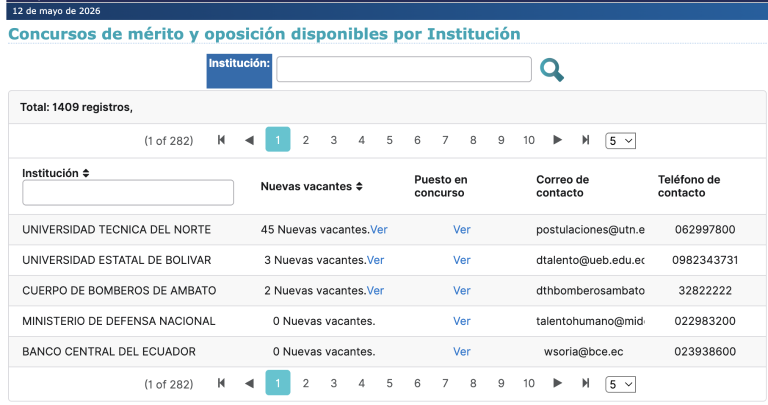Viewport: 768px width, 405px height.
Task: Select page 9 in top paginator
Action: coord(501,140)
